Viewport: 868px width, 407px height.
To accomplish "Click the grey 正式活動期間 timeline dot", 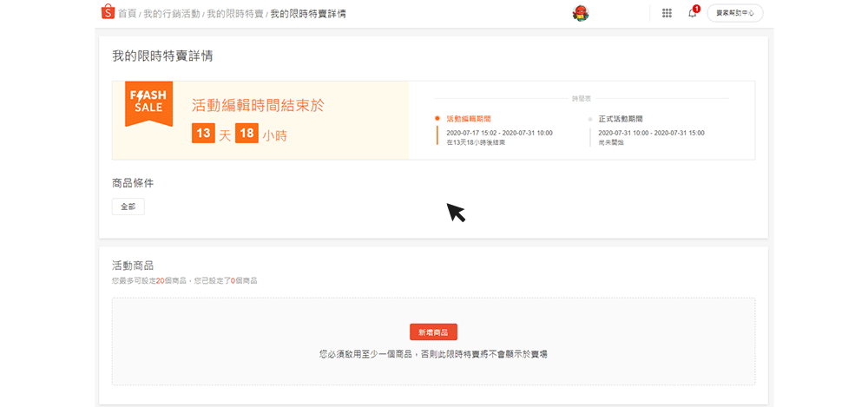I will (589, 119).
